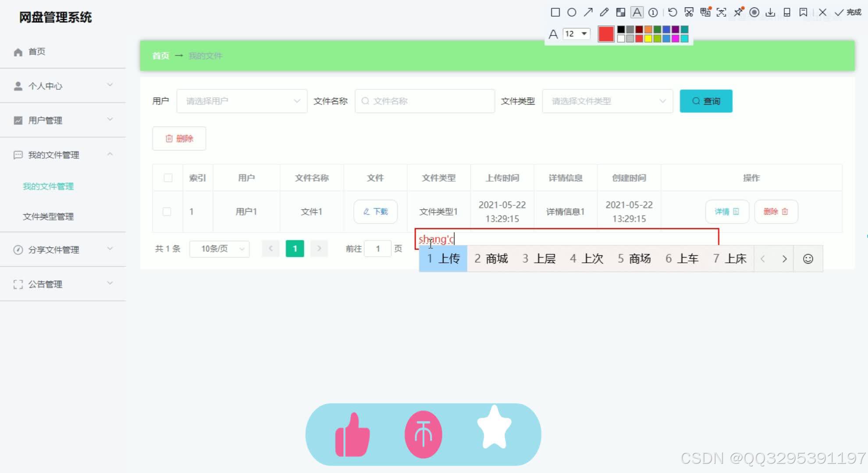Click the 删除 button in row 1
The image size is (868, 473).
pyautogui.click(x=776, y=212)
